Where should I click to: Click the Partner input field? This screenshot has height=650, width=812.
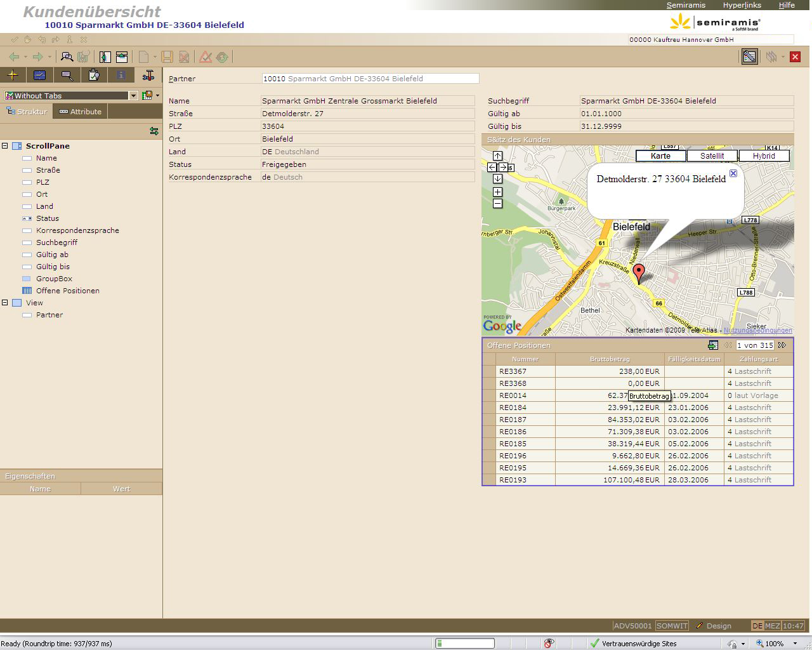[370, 79]
